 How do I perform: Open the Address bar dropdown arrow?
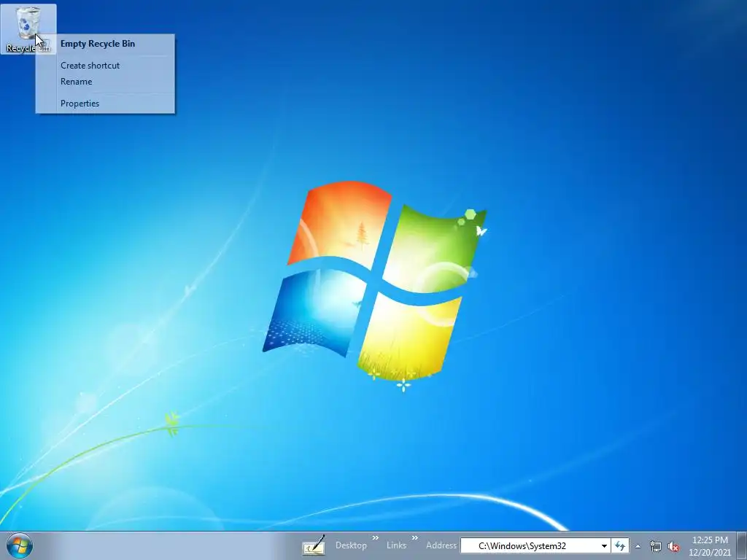point(604,545)
